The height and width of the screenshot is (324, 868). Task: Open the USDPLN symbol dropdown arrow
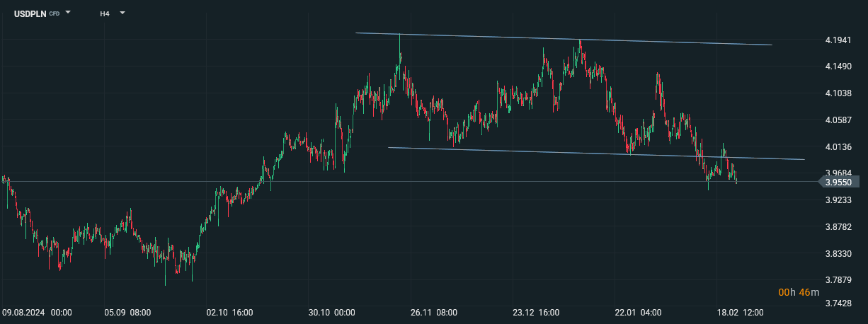[x=69, y=12]
